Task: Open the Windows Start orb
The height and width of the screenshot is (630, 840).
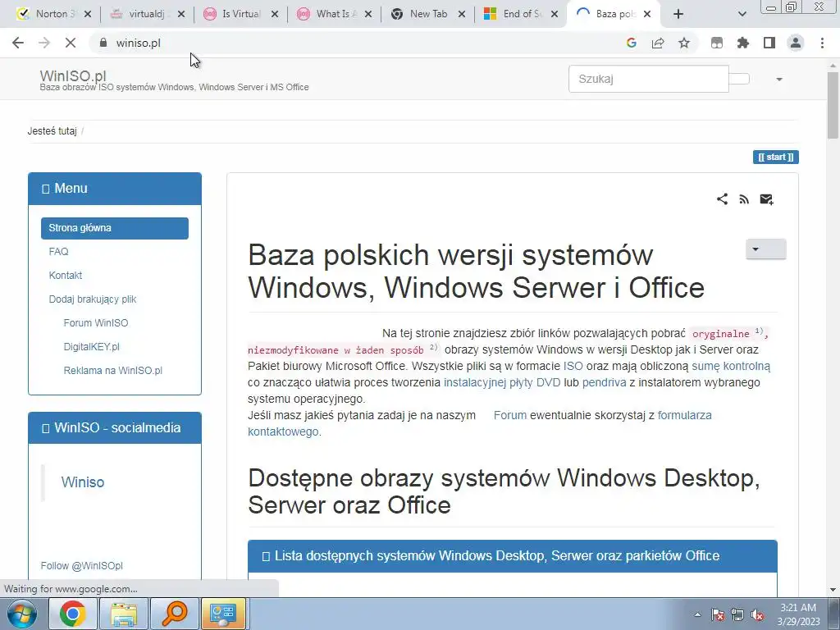Action: [22, 614]
